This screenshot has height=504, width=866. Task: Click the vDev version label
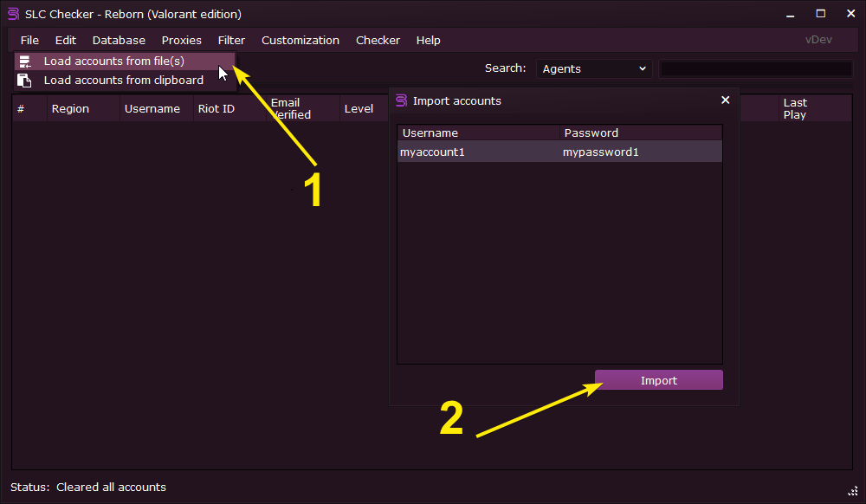(x=818, y=40)
